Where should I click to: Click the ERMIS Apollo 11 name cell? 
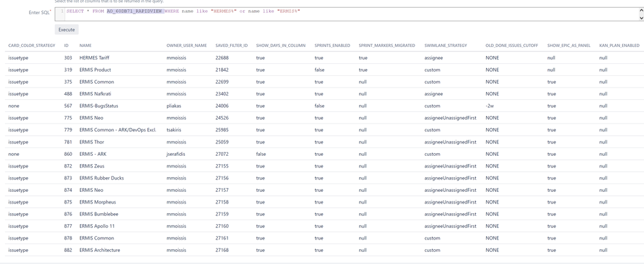click(x=97, y=226)
